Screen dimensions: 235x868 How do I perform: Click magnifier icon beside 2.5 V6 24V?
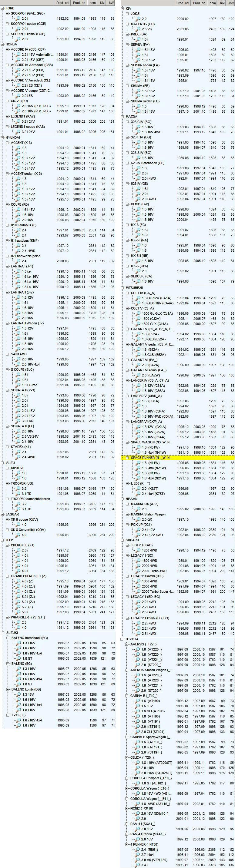click(18, 437)
